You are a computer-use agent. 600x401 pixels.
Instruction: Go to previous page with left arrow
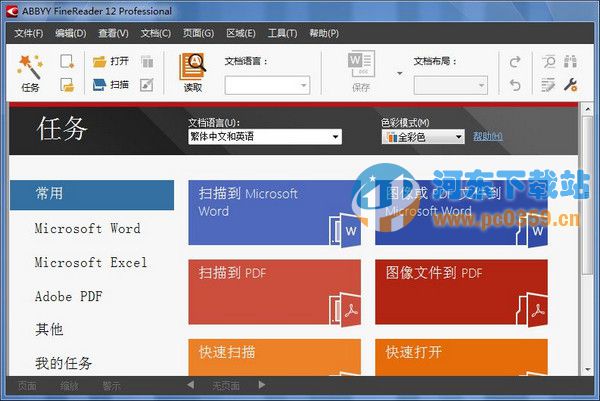[191, 385]
